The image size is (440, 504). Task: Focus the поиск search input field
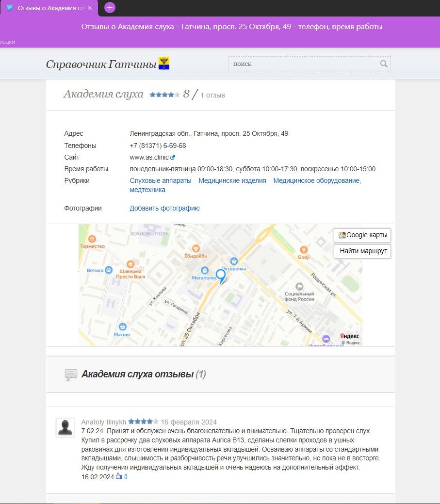pyautogui.click(x=303, y=64)
